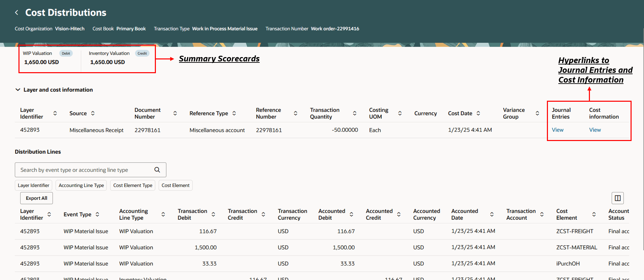Sort the Accounted Date column
This screenshot has height=280, width=644.
click(492, 214)
